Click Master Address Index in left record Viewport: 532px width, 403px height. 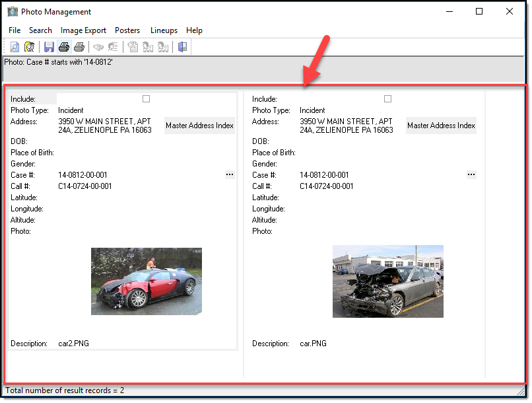coord(199,126)
